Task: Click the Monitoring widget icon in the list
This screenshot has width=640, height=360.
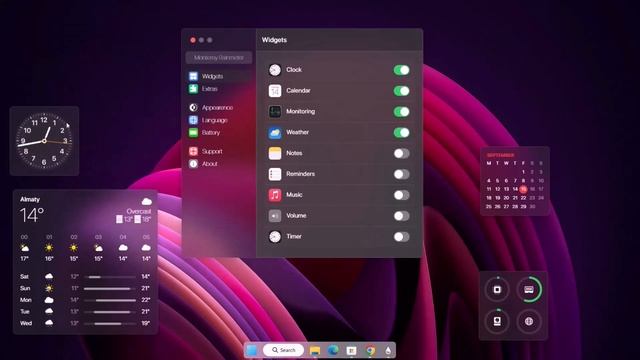Action: click(x=275, y=111)
